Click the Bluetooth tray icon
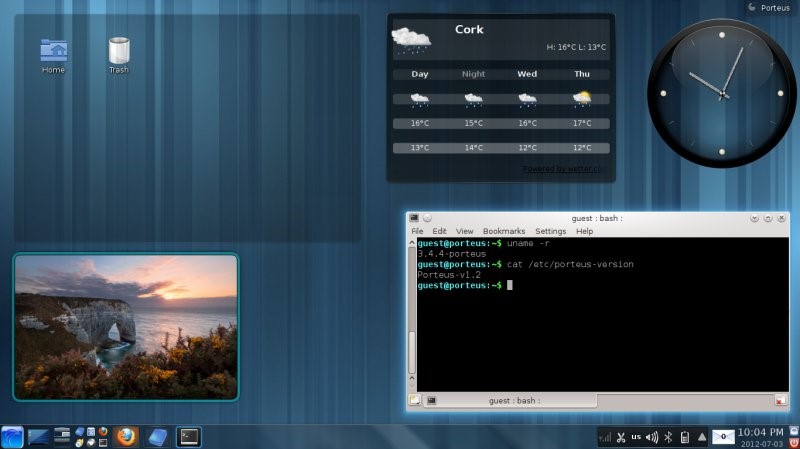Image resolution: width=800 pixels, height=449 pixels. (x=669, y=437)
